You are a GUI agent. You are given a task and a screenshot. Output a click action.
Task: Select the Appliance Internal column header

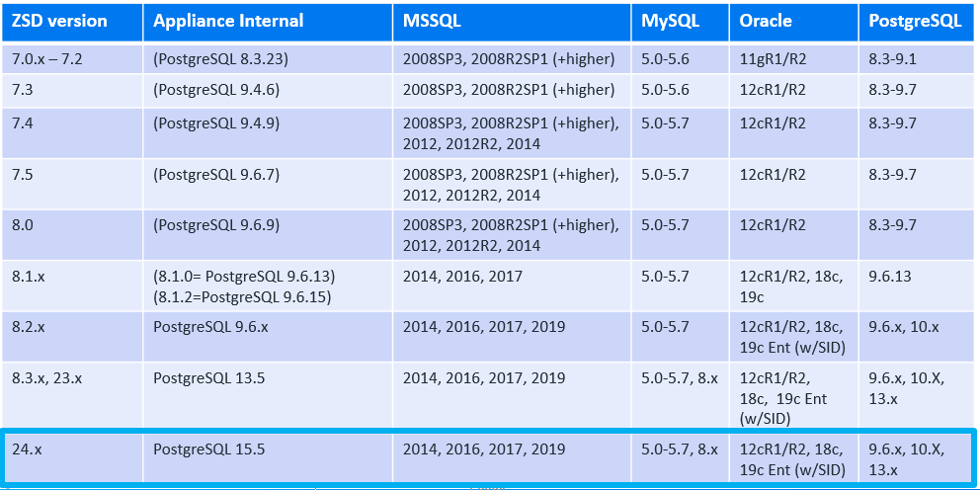pyautogui.click(x=228, y=21)
